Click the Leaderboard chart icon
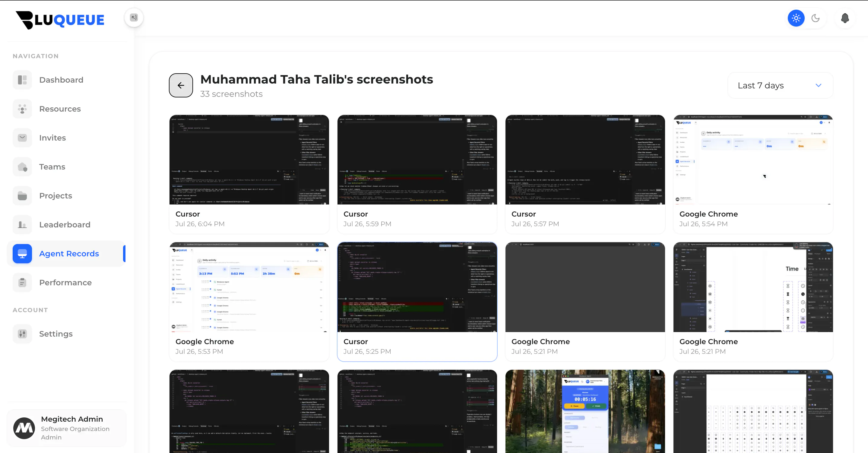Image resolution: width=868 pixels, height=453 pixels. (x=22, y=225)
